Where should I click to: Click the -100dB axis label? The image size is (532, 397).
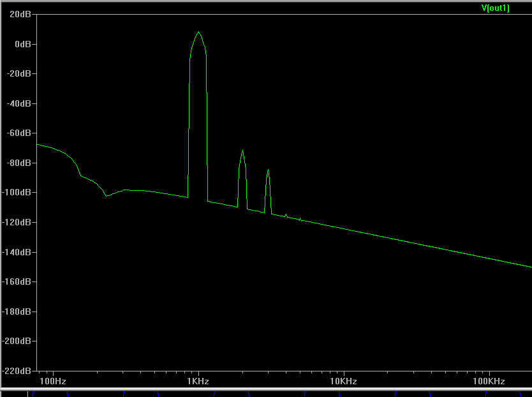(17, 192)
